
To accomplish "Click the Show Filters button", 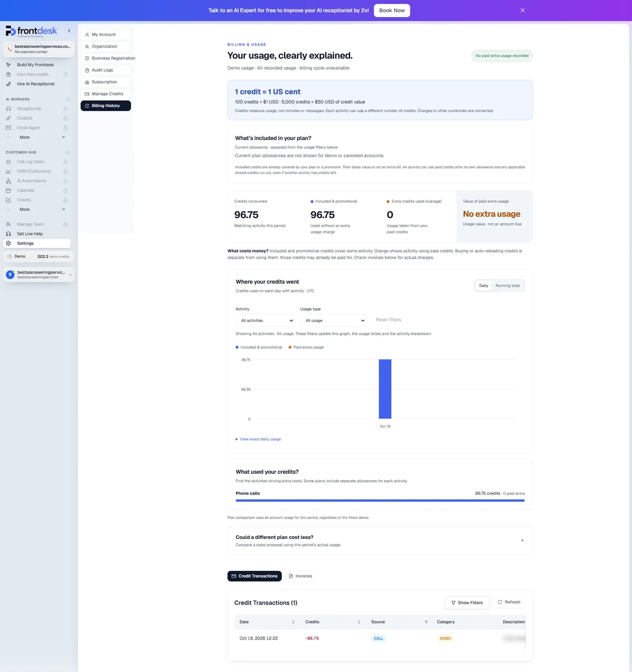I will point(466,603).
